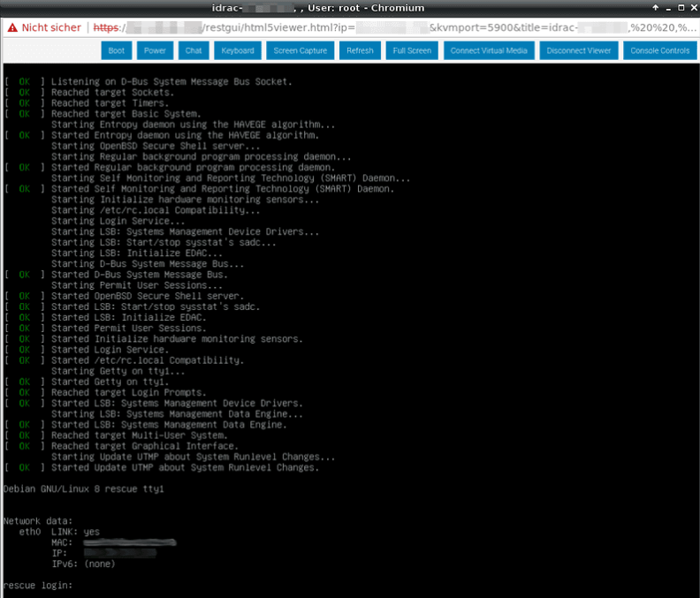Click the rescue login prompt line
The width and height of the screenshot is (700, 598).
37,585
